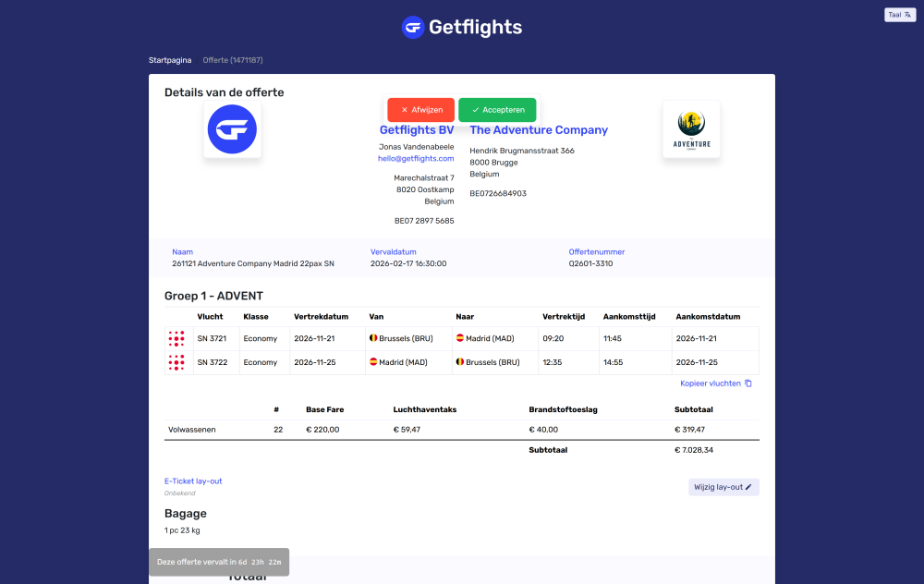Screen dimensions: 924x584
Task: Click the red drag-handle dots for flight SN 3722
Action: (176, 362)
